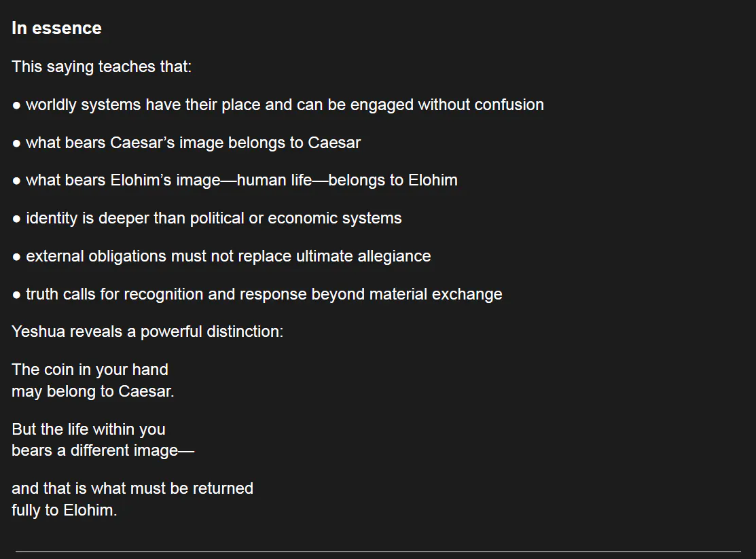
Task: Select the line "bears a different image—"
Action: tap(103, 450)
